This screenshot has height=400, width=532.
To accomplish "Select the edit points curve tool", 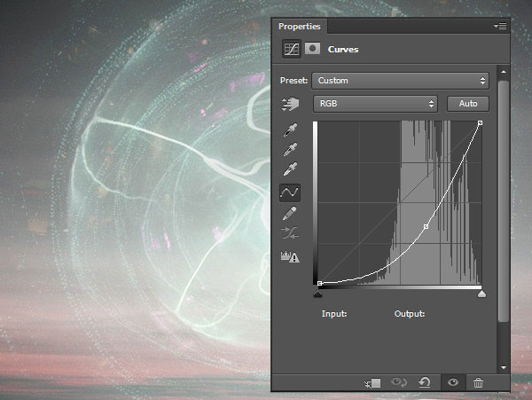I will click(x=290, y=192).
